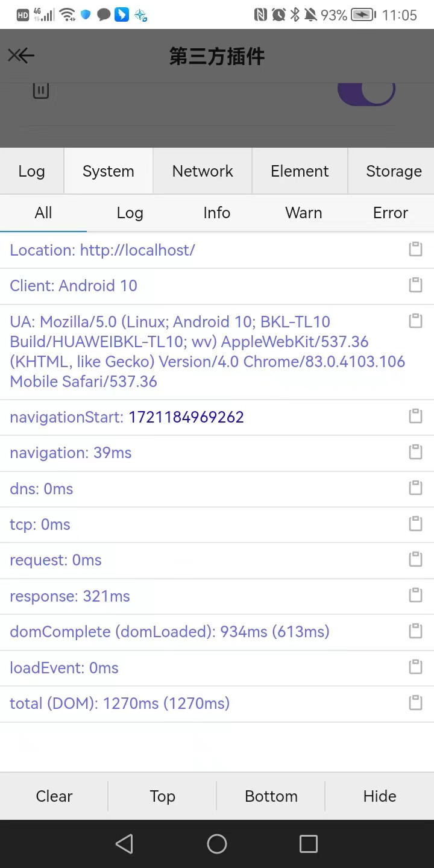
Task: Copy the navigationStart entry
Action: click(x=415, y=416)
